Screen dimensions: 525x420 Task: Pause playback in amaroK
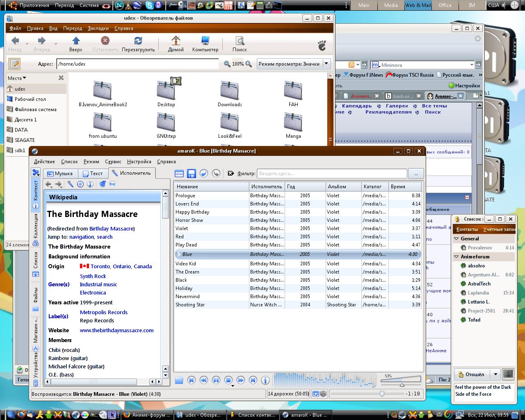(216, 380)
